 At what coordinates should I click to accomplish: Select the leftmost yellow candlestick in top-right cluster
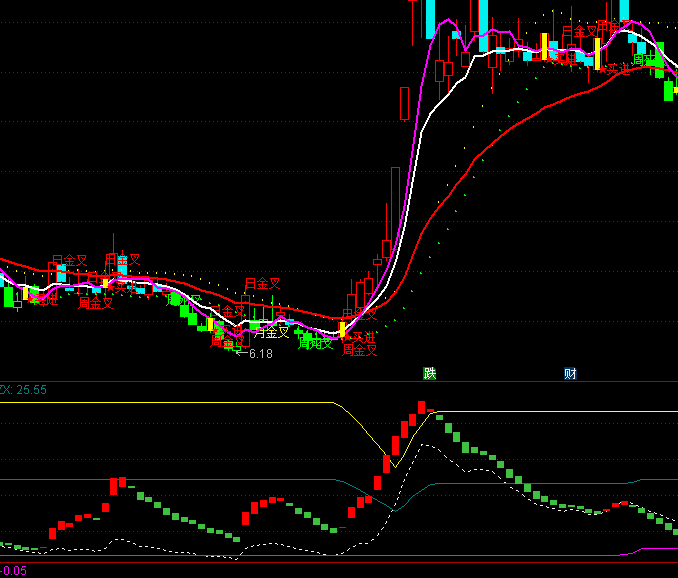click(544, 46)
